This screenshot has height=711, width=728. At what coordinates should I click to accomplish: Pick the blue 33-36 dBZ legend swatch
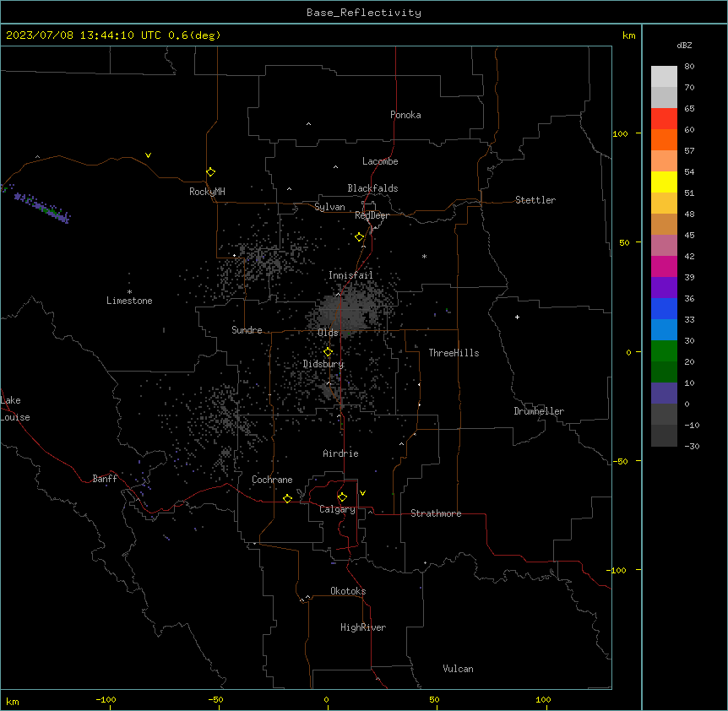click(664, 308)
